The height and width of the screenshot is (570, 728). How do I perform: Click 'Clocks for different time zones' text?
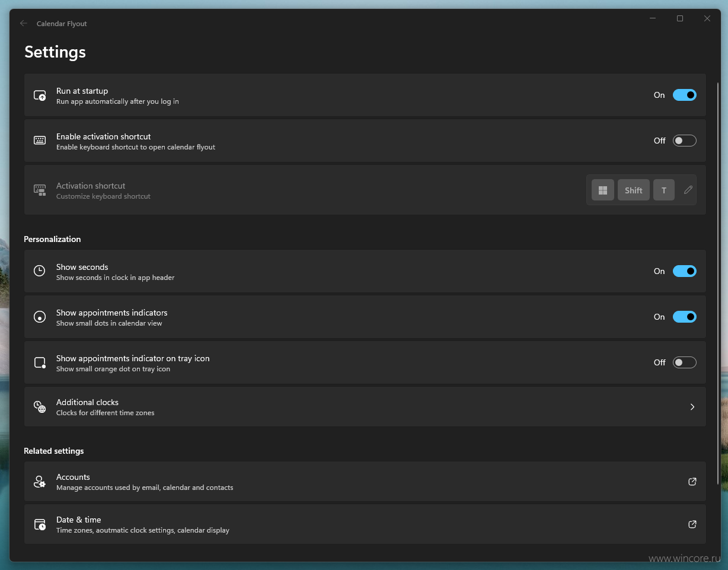tap(106, 413)
